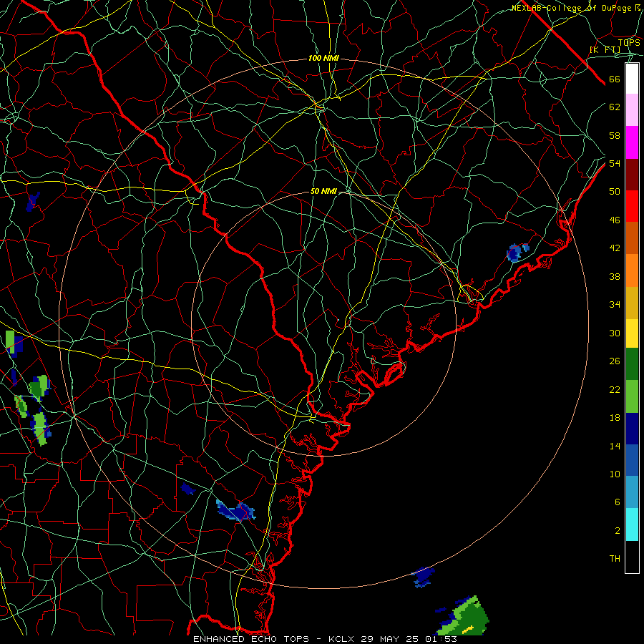Click the legend value 22

click(615, 389)
